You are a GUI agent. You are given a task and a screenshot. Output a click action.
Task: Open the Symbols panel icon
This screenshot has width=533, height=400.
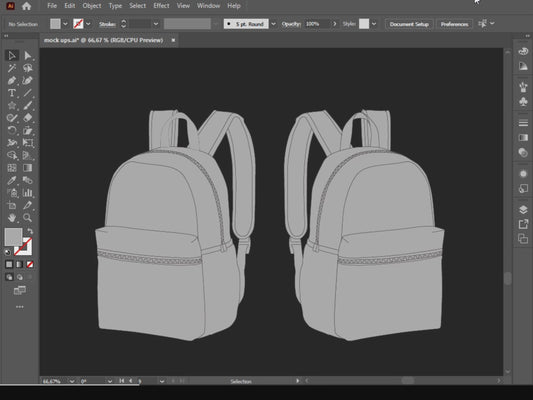coord(523,101)
